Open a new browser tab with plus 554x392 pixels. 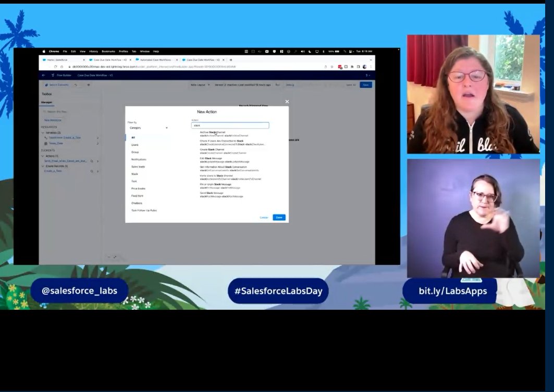click(231, 60)
